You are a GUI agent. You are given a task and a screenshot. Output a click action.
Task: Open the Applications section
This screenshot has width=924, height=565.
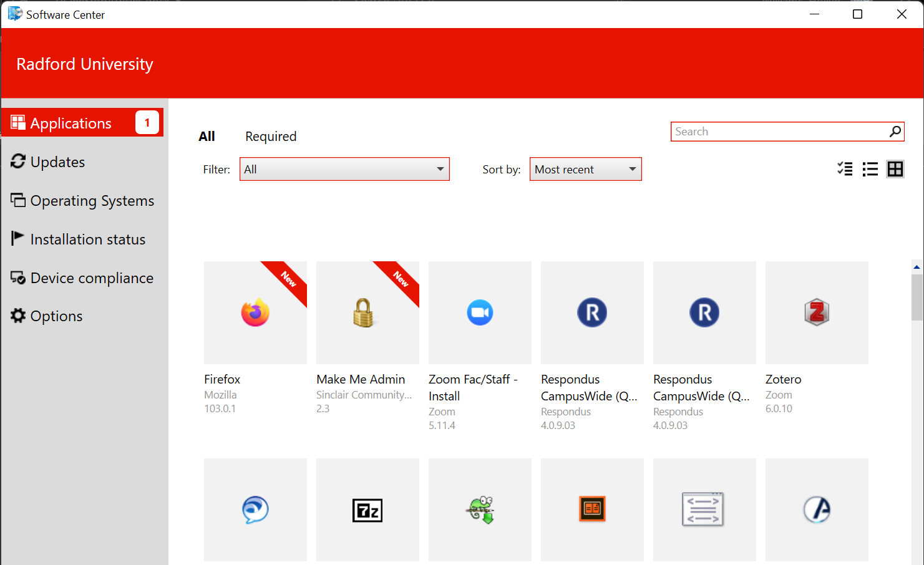82,122
